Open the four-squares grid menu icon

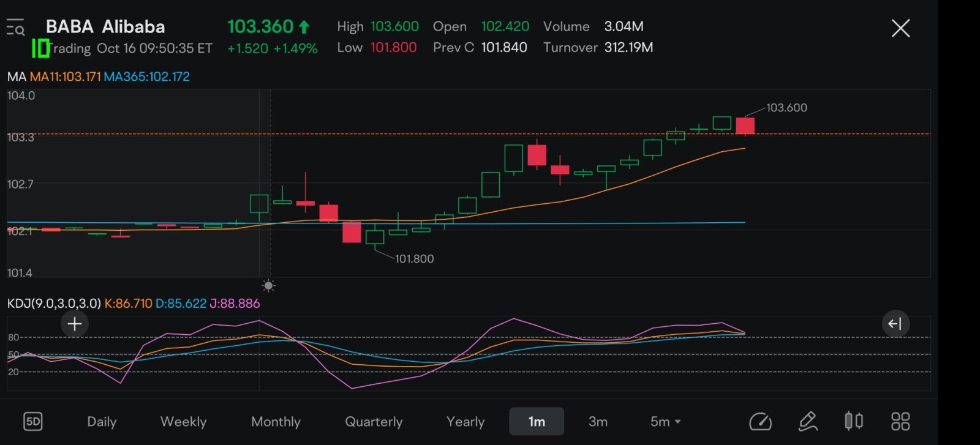[x=900, y=421]
